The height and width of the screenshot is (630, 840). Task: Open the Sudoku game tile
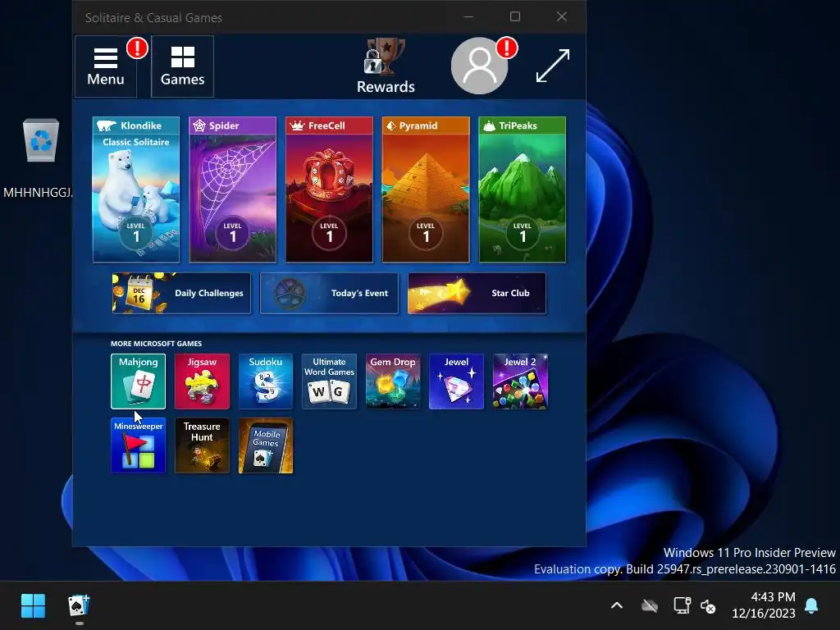(x=266, y=381)
